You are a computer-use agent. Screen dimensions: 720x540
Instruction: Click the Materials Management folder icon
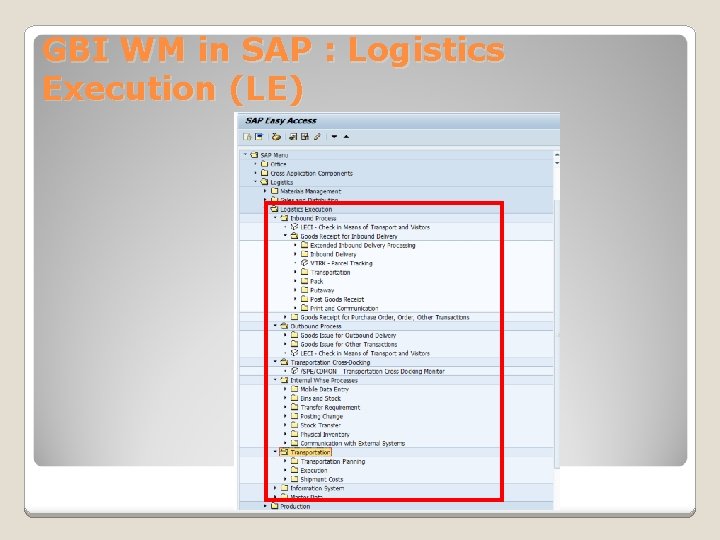275,191
